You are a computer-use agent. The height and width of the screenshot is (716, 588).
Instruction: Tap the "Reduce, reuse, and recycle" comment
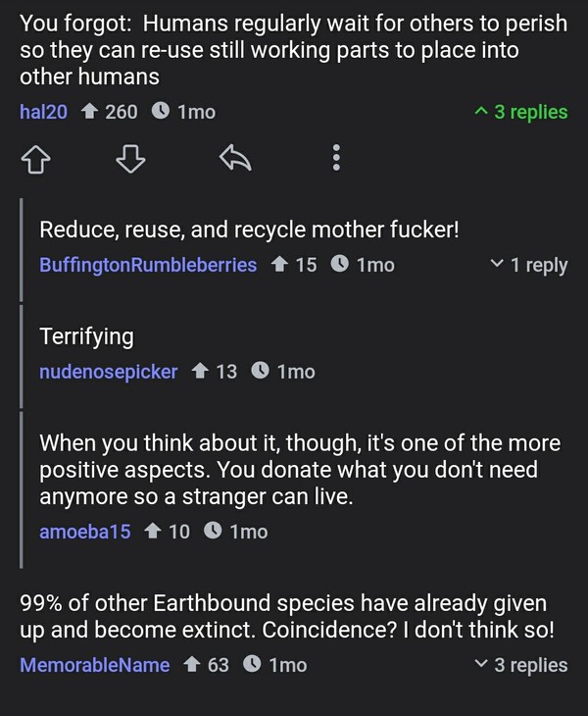[249, 230]
